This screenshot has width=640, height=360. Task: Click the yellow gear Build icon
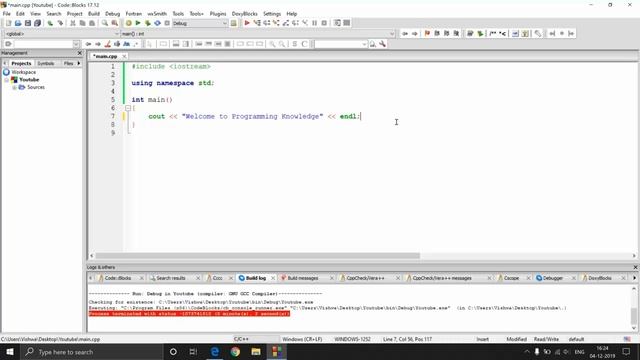[x=129, y=23]
